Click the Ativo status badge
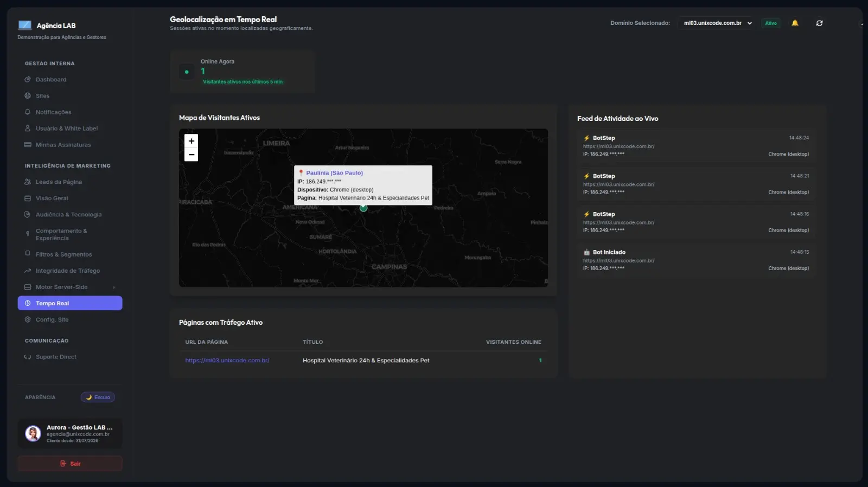 (x=771, y=23)
